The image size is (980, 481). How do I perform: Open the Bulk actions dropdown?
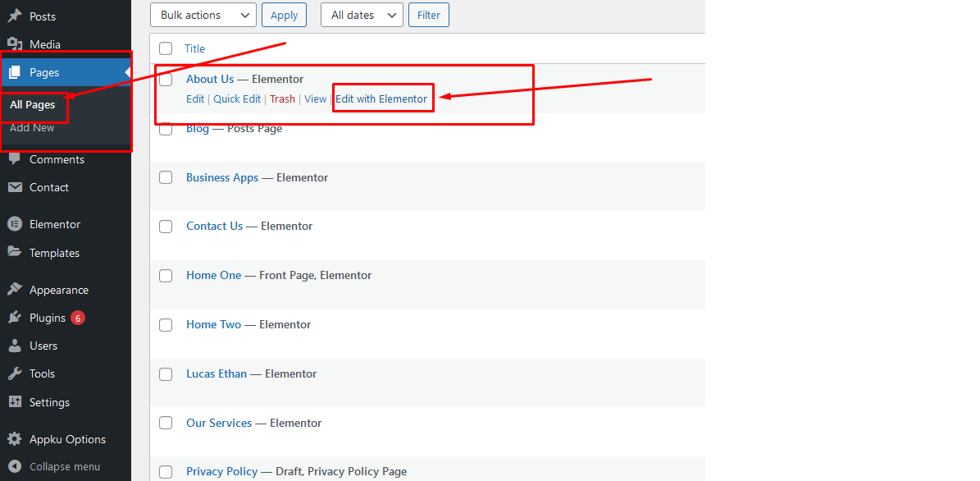coord(203,15)
